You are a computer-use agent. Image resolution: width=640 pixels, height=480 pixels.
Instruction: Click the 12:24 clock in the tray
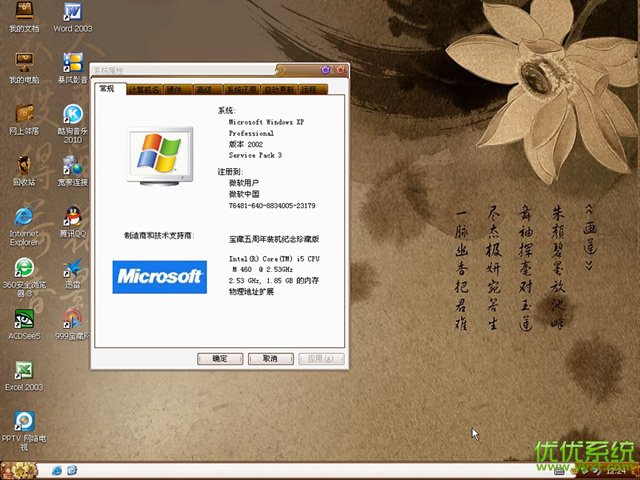[616, 471]
